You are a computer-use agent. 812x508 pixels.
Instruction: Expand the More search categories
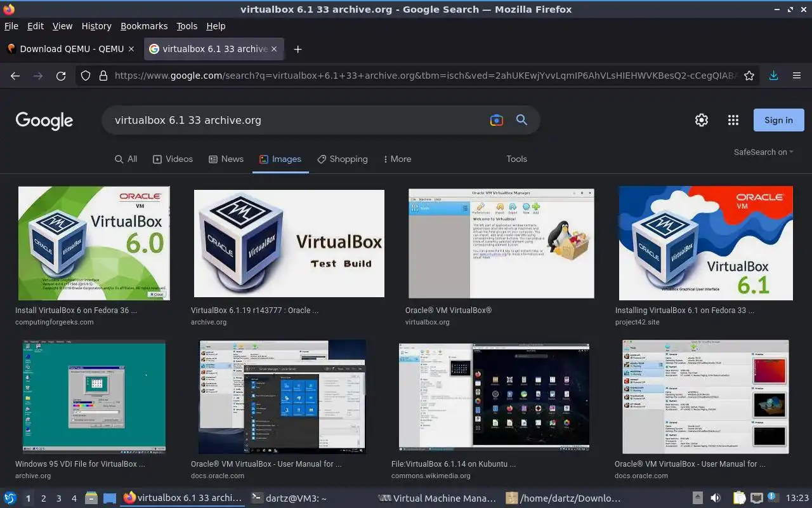click(x=397, y=159)
